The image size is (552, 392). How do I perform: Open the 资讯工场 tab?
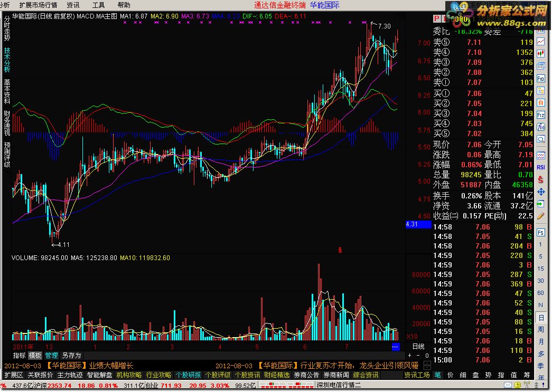click(417, 375)
